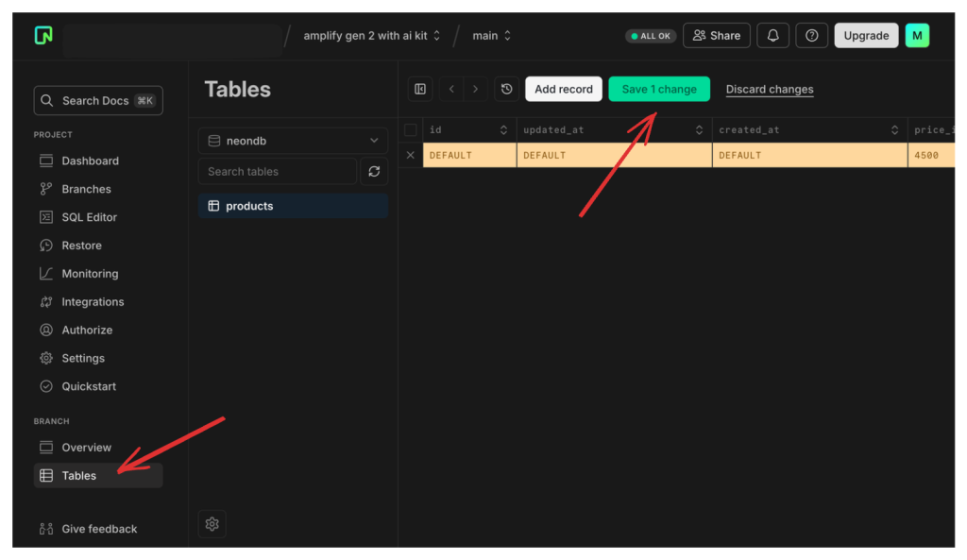Click the Search tables input field
This screenshot has height=560, width=967.
277,171
